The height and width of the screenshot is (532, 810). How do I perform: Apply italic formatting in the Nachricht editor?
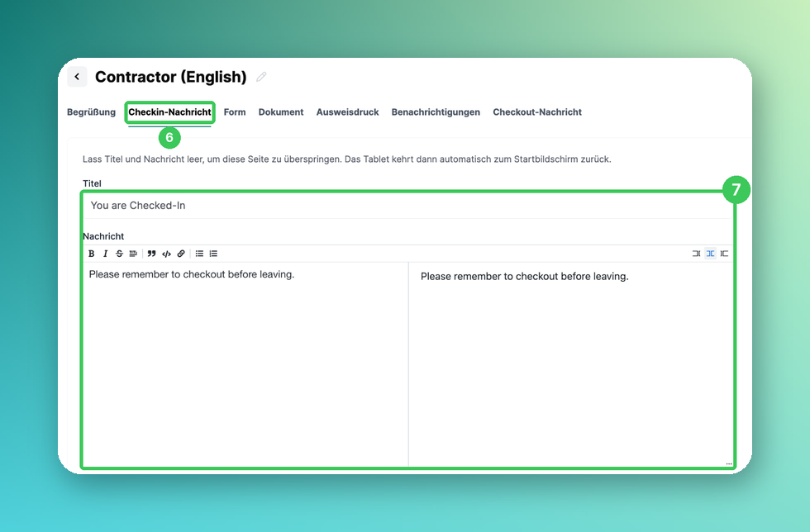(106, 254)
